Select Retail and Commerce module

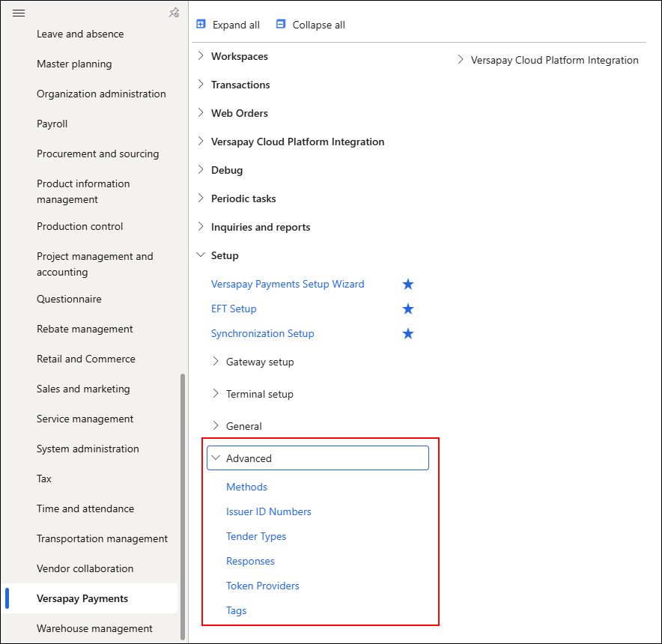[x=86, y=359]
